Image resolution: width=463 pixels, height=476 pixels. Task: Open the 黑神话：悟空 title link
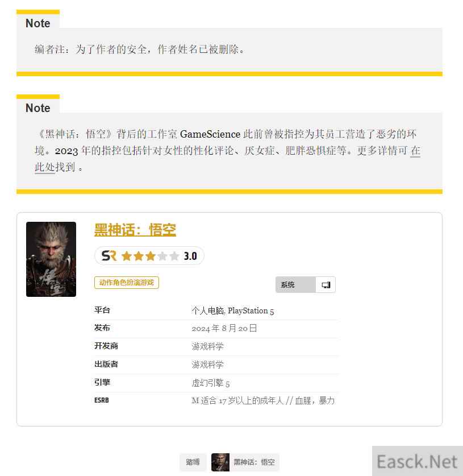click(x=135, y=230)
